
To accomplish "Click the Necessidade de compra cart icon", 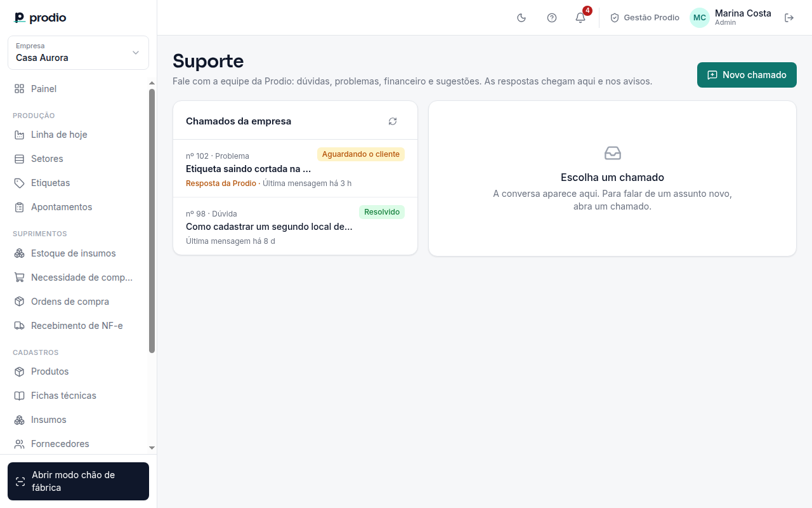I will click(x=20, y=277).
